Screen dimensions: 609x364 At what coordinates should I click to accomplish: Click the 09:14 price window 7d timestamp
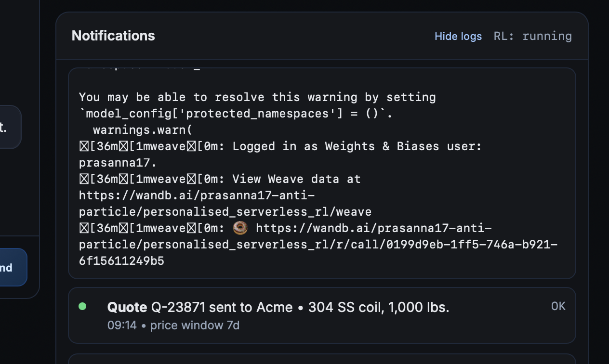pos(173,325)
